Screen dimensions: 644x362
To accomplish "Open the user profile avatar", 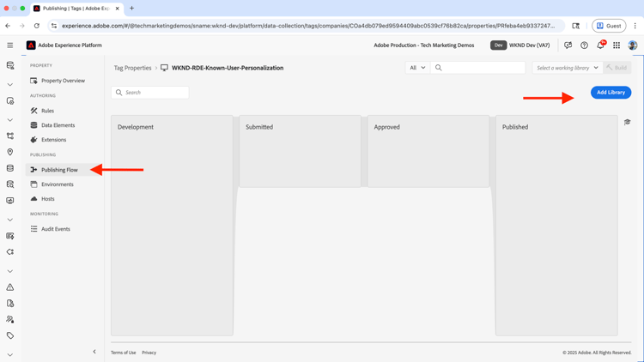I will point(633,45).
